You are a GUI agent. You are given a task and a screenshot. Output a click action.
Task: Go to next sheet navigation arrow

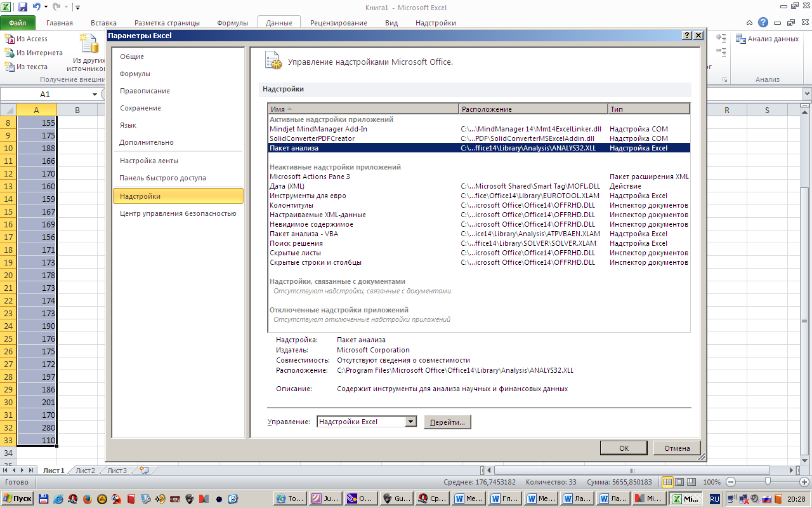click(23, 471)
